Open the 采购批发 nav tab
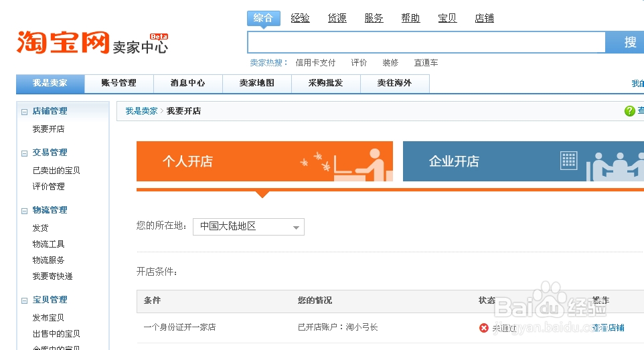644x350 pixels. pyautogui.click(x=326, y=84)
